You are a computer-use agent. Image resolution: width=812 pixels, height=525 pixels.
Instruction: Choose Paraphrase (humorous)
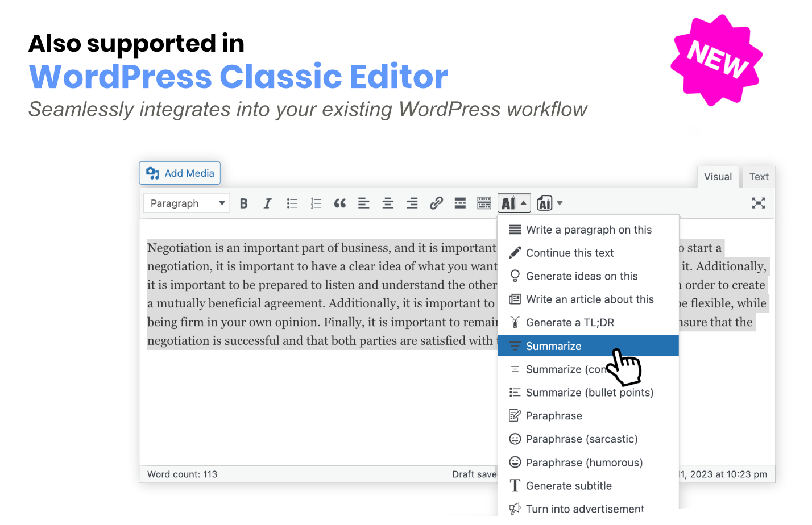(589, 463)
